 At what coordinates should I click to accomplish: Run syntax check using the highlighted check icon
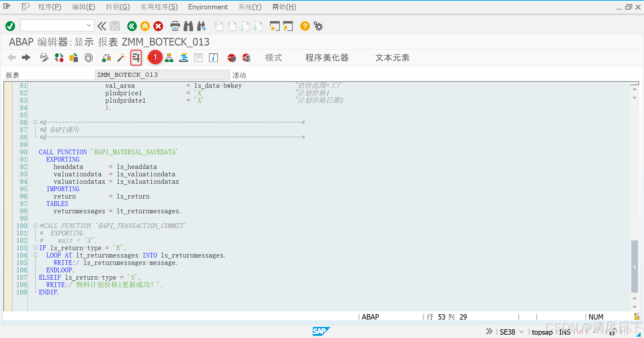click(136, 57)
